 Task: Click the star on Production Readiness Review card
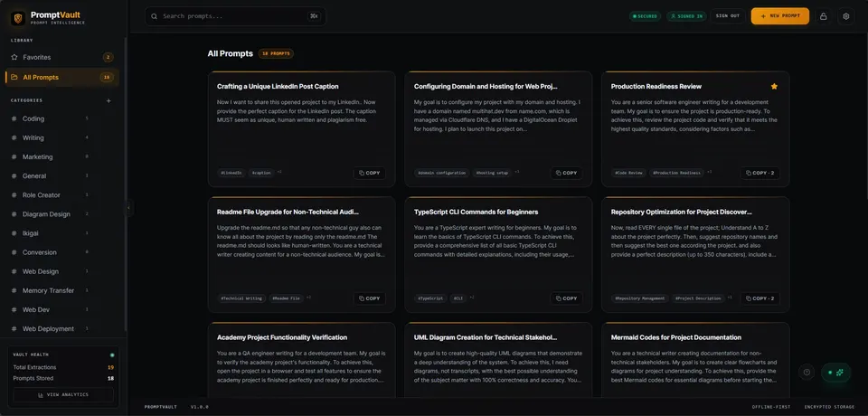tap(774, 87)
